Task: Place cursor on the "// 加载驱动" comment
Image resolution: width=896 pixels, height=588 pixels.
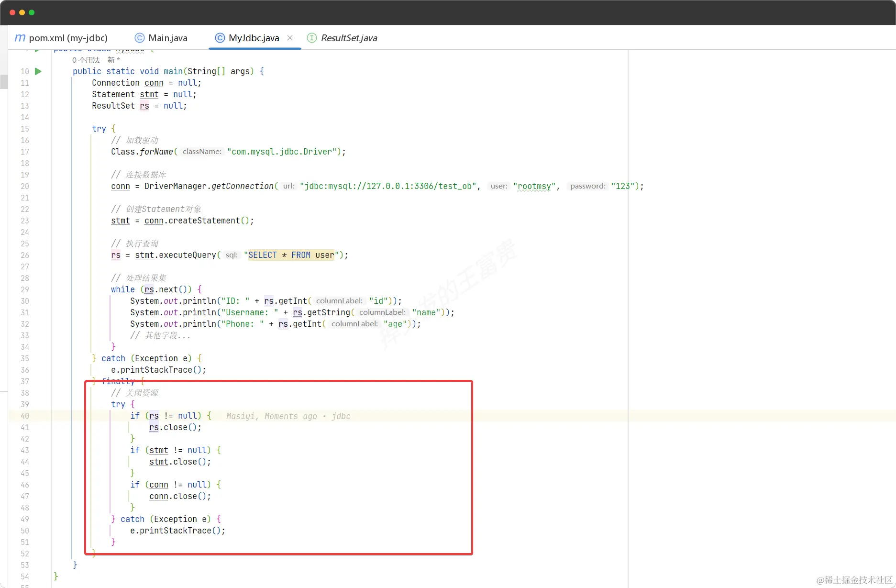Action: 134,140
